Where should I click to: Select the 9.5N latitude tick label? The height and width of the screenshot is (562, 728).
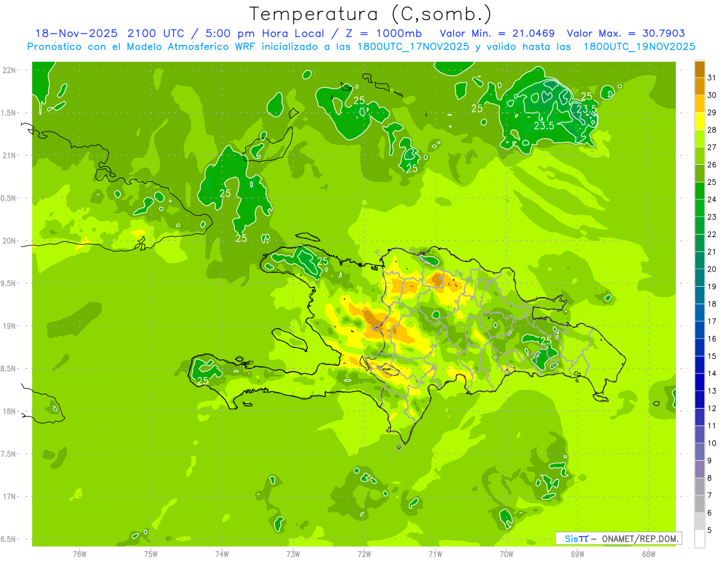click(x=9, y=284)
